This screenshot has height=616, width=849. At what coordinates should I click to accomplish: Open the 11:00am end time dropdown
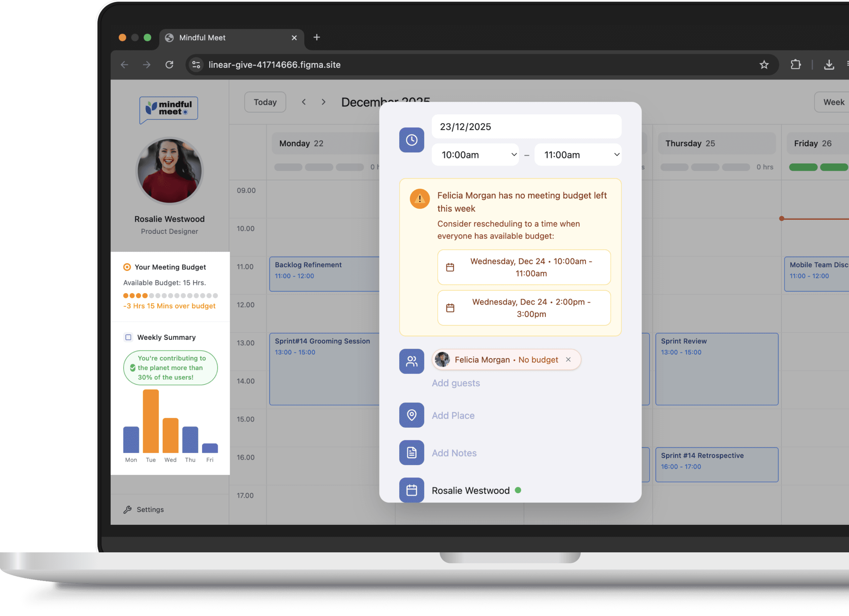578,154
